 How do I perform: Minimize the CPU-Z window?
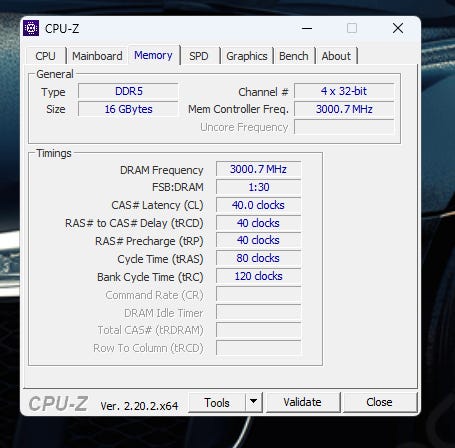tap(307, 28)
